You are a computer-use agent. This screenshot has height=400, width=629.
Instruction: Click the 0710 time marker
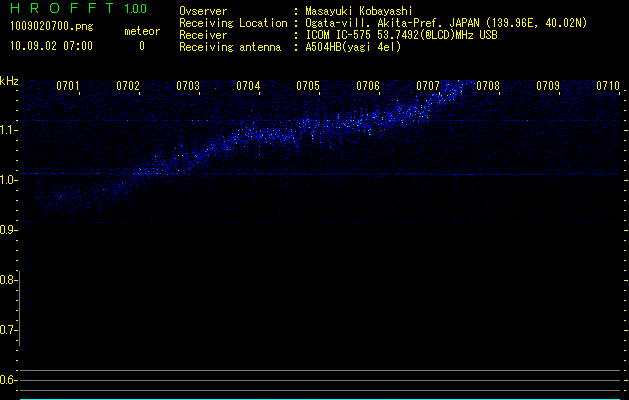(608, 86)
